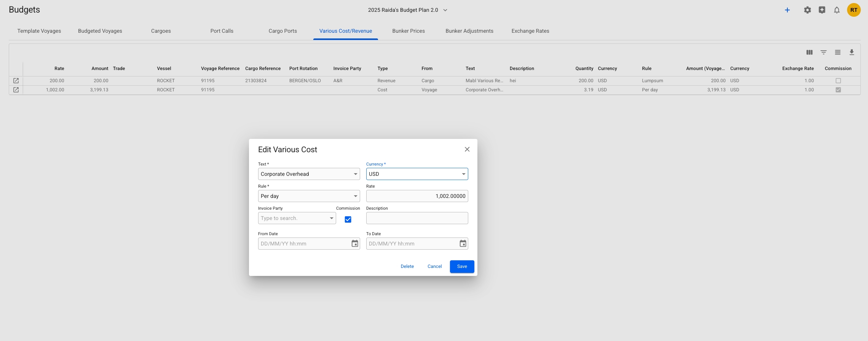Image resolution: width=868 pixels, height=341 pixels.
Task: Expand the Rule Per day dropdown
Action: click(355, 196)
